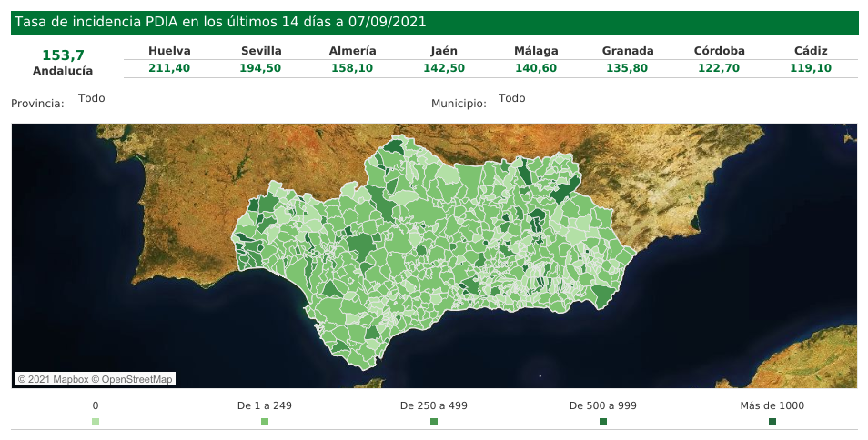Viewport: 868px width, 440px height.
Task: Select Granada's value 135,80
Action: (x=627, y=68)
